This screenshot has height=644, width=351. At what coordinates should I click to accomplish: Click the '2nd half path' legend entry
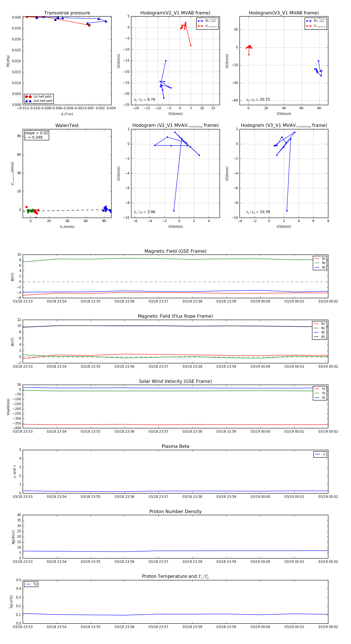[x=39, y=101]
